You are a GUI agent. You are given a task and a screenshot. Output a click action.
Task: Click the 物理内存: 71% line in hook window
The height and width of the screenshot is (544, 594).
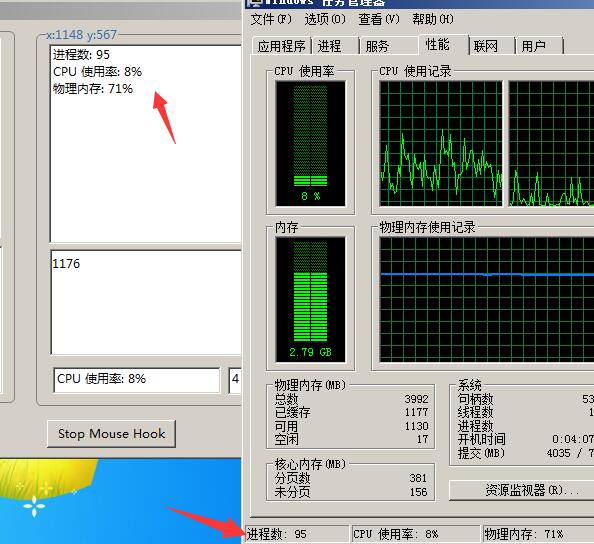pos(93,89)
